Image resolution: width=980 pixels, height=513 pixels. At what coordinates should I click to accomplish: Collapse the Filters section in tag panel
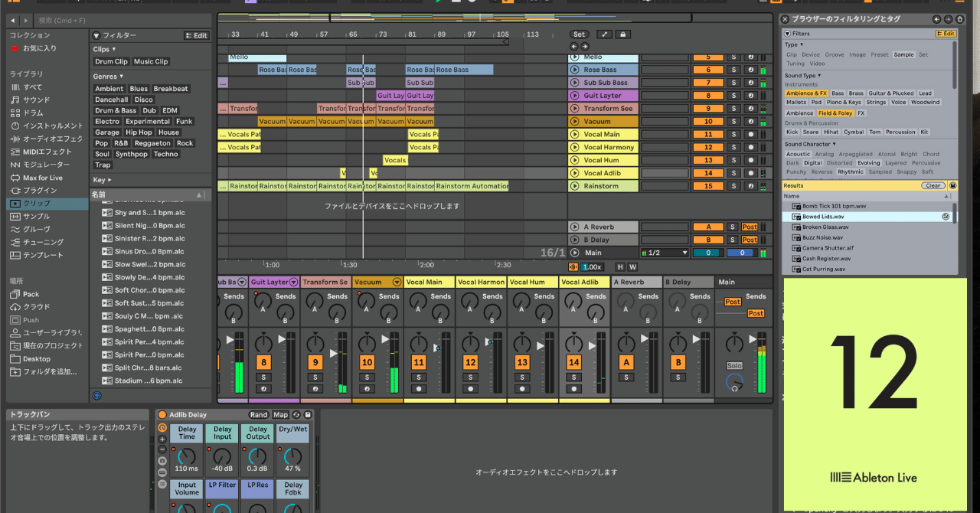point(787,34)
